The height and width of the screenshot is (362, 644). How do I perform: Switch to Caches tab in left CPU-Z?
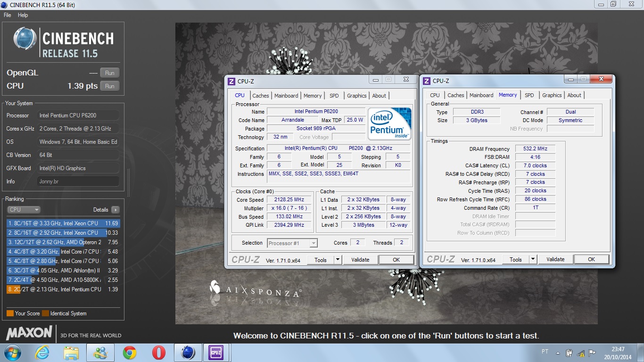tap(261, 96)
